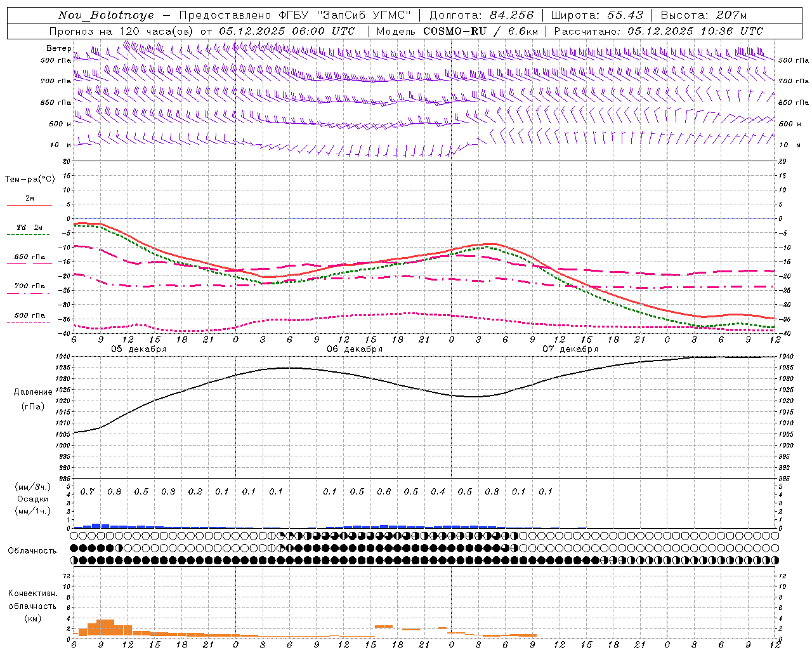Click the '500 гПа' temperature legend entry
The height and width of the screenshot is (650, 812).
pyautogui.click(x=30, y=315)
